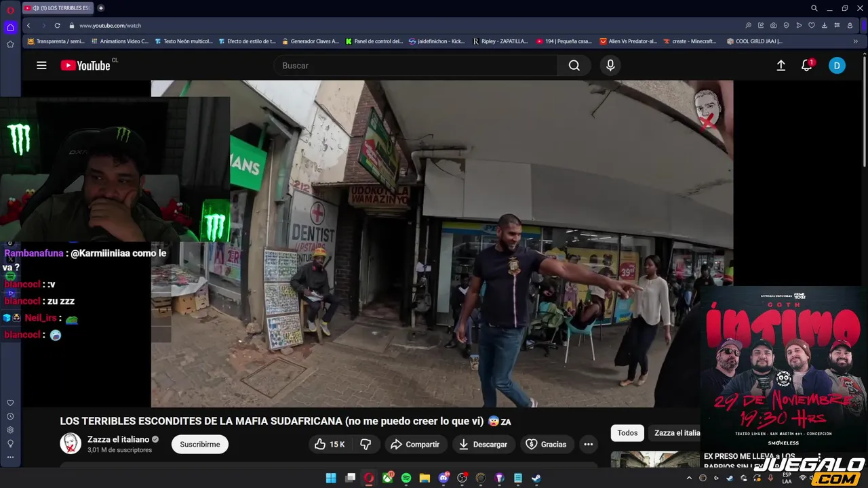Image resolution: width=868 pixels, height=488 pixels.
Task: Open the toolbar zoom find icon
Action: pos(749,25)
